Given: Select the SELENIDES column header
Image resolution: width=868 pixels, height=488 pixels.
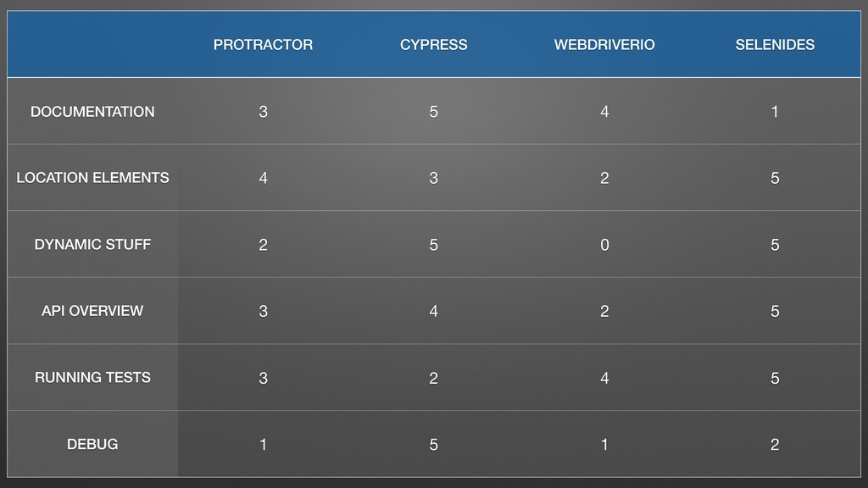Looking at the screenshot, I should pos(775,45).
